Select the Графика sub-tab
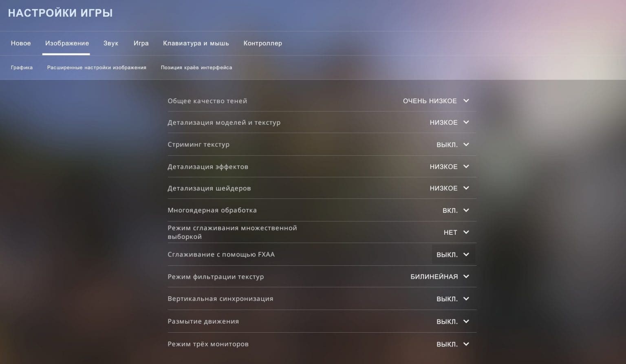Image resolution: width=626 pixels, height=364 pixels. tap(22, 68)
